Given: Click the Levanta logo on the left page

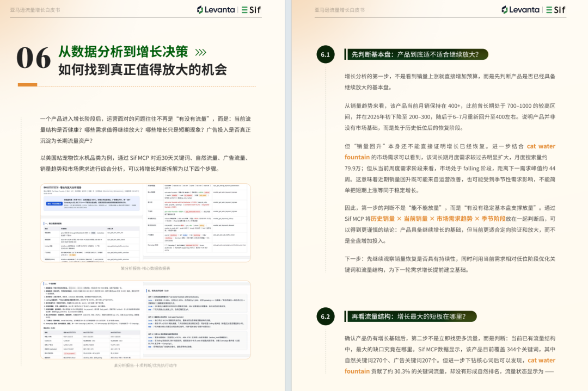Looking at the screenshot, I should click(216, 10).
